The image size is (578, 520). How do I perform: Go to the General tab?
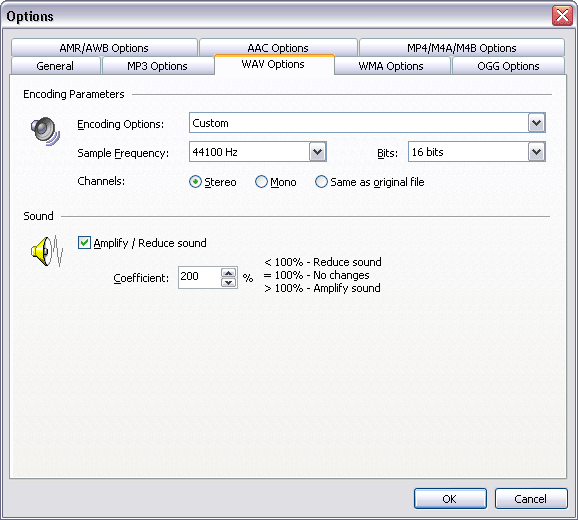coord(55,66)
